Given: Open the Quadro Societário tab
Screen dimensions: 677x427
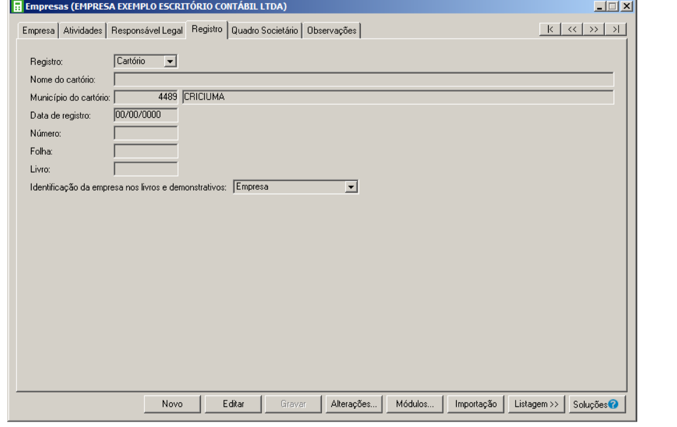Looking at the screenshot, I should (x=264, y=31).
